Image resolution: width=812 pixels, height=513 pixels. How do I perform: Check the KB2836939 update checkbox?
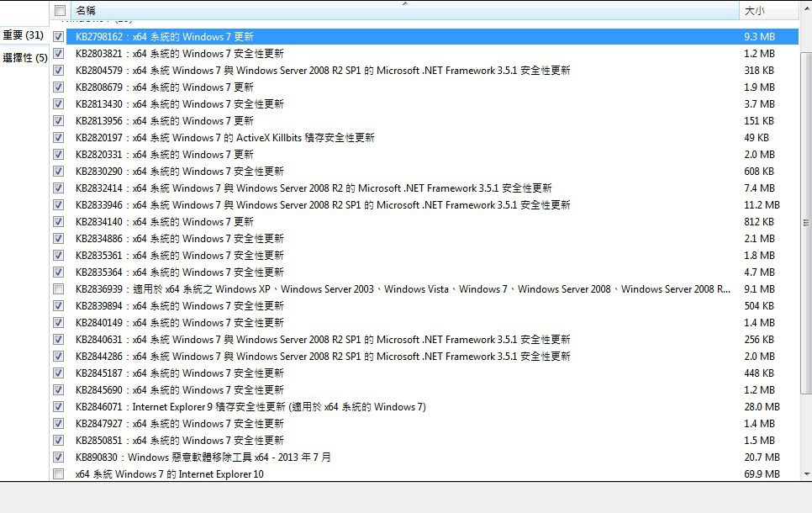point(59,289)
